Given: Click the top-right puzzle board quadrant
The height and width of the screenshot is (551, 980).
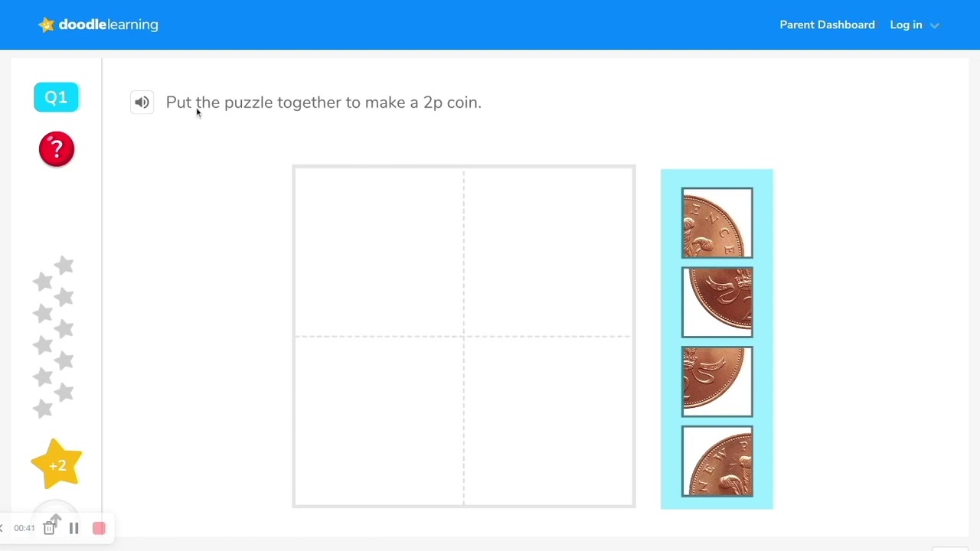Looking at the screenshot, I should pos(548,252).
